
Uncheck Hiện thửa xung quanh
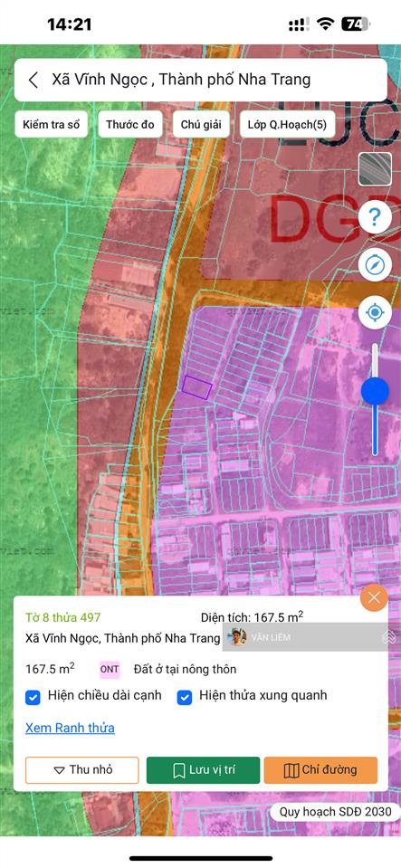click(x=185, y=698)
